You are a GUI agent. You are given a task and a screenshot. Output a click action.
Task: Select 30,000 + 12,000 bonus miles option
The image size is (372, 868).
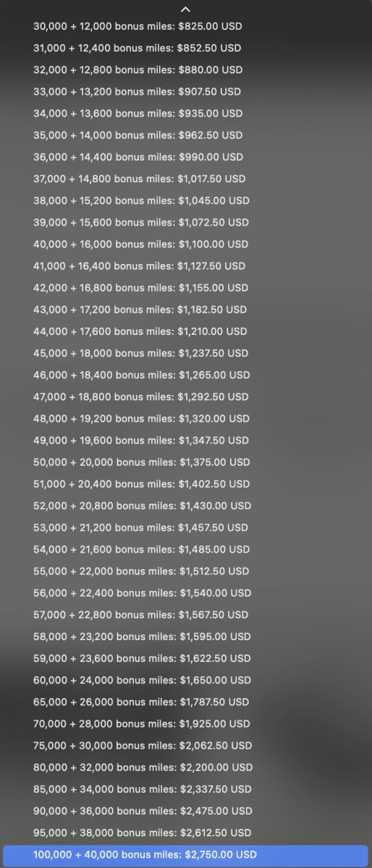186,26
